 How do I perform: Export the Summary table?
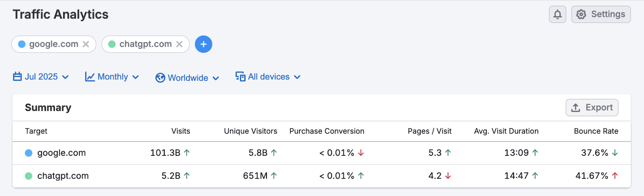pos(592,107)
